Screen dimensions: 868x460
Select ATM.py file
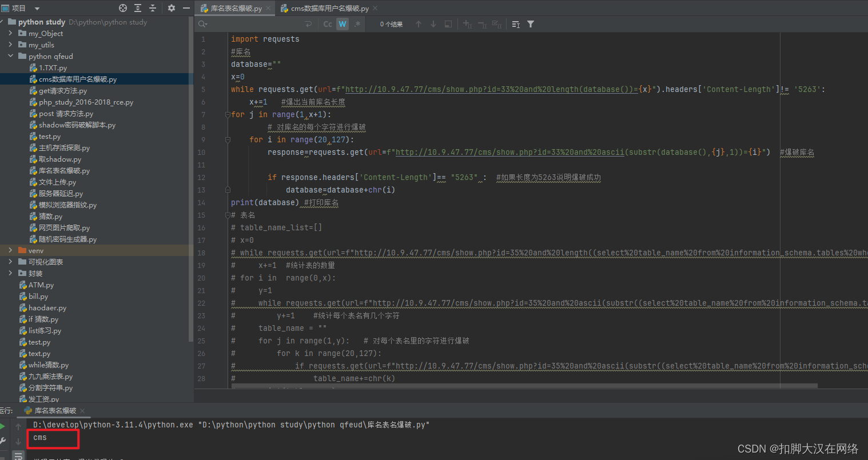pyautogui.click(x=41, y=285)
